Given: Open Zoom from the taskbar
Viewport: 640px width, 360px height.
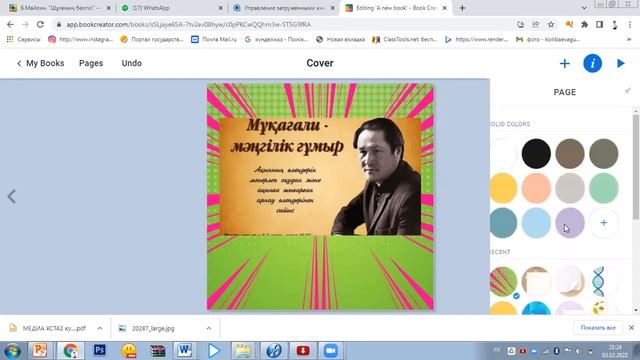Looking at the screenshot, I should 330,351.
